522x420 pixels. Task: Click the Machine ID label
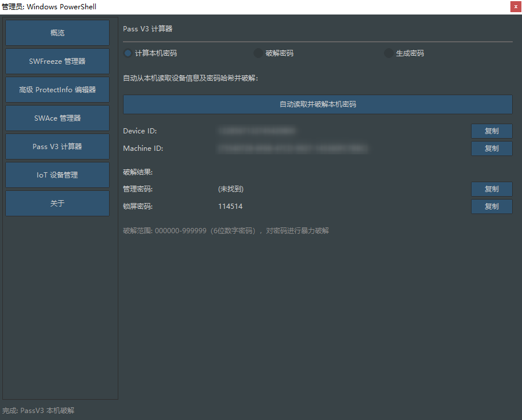143,148
